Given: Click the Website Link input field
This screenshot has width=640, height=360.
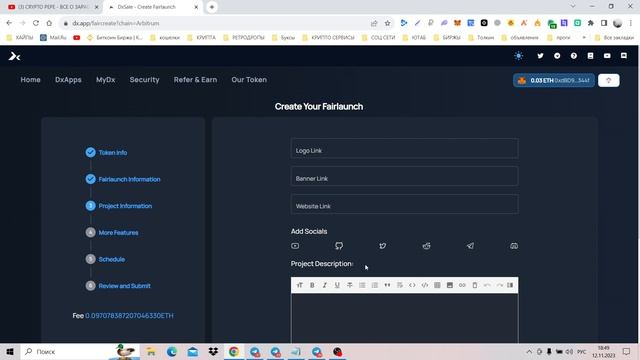Looking at the screenshot, I should 404,204.
